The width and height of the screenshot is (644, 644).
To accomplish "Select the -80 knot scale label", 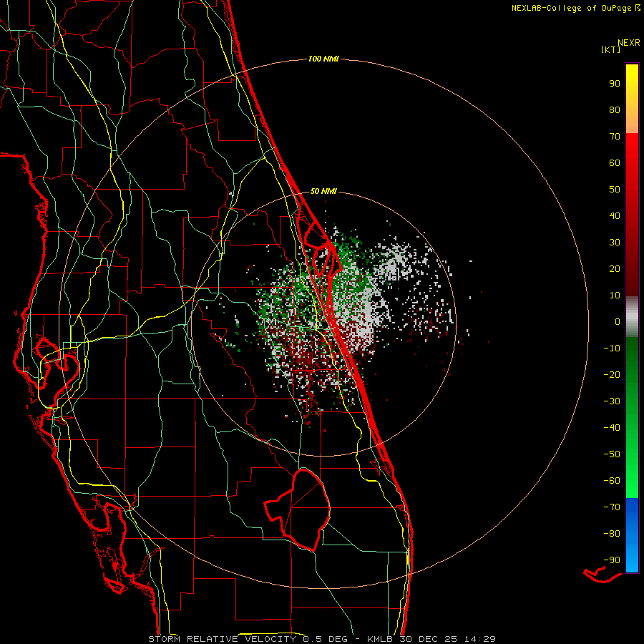I will pos(612,534).
